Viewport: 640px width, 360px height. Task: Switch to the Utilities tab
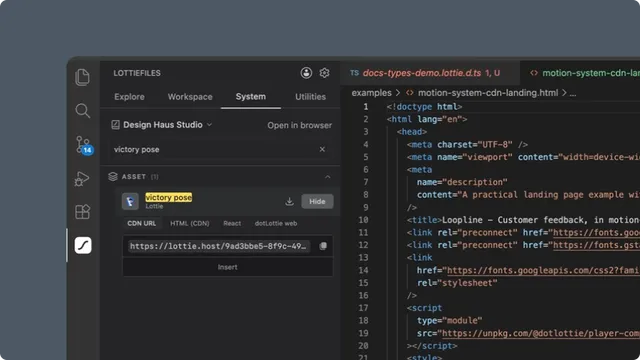coord(311,97)
